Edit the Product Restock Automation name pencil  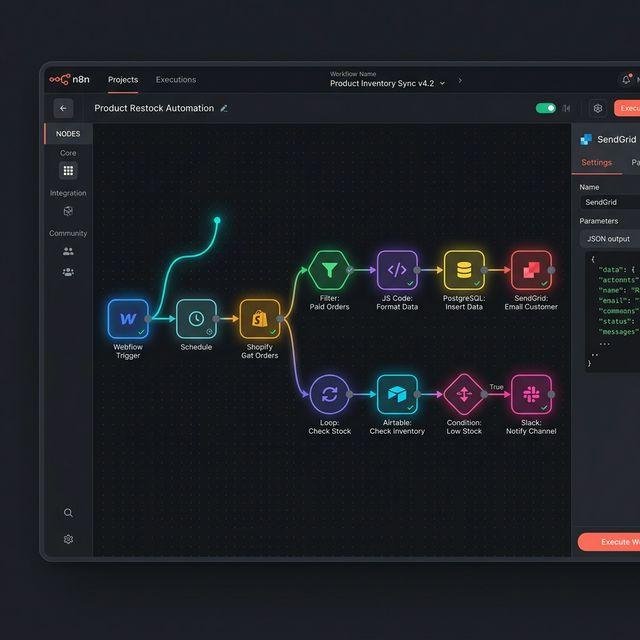point(224,108)
